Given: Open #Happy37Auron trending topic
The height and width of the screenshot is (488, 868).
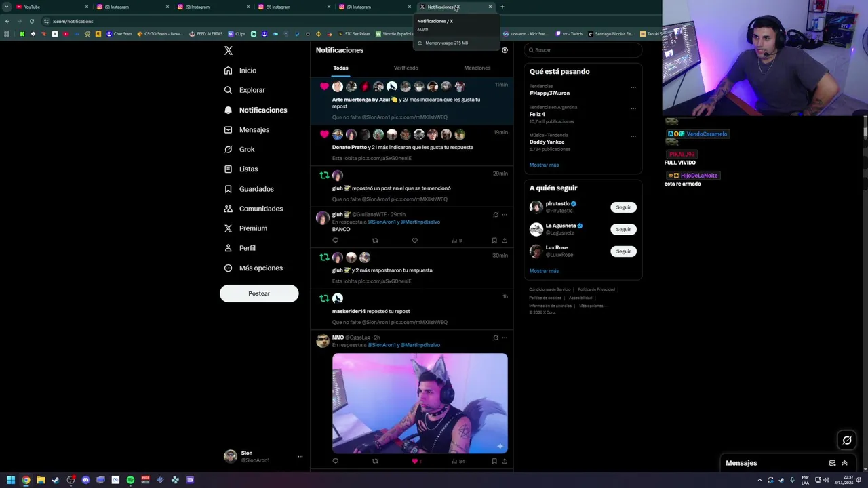Looking at the screenshot, I should [549, 93].
